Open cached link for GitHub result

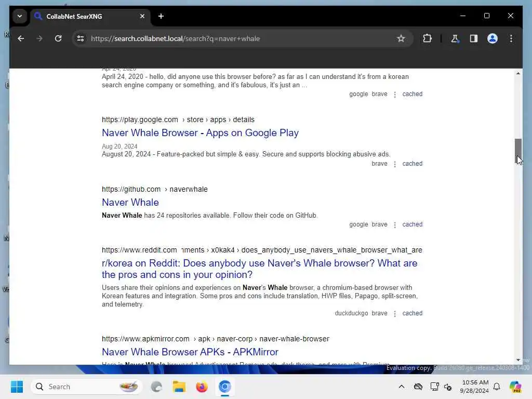[x=412, y=224]
